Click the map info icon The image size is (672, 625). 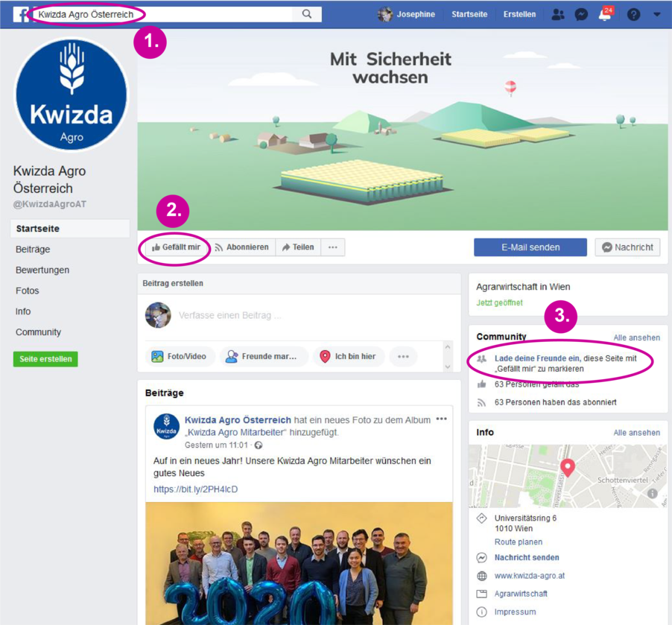pyautogui.click(x=653, y=493)
